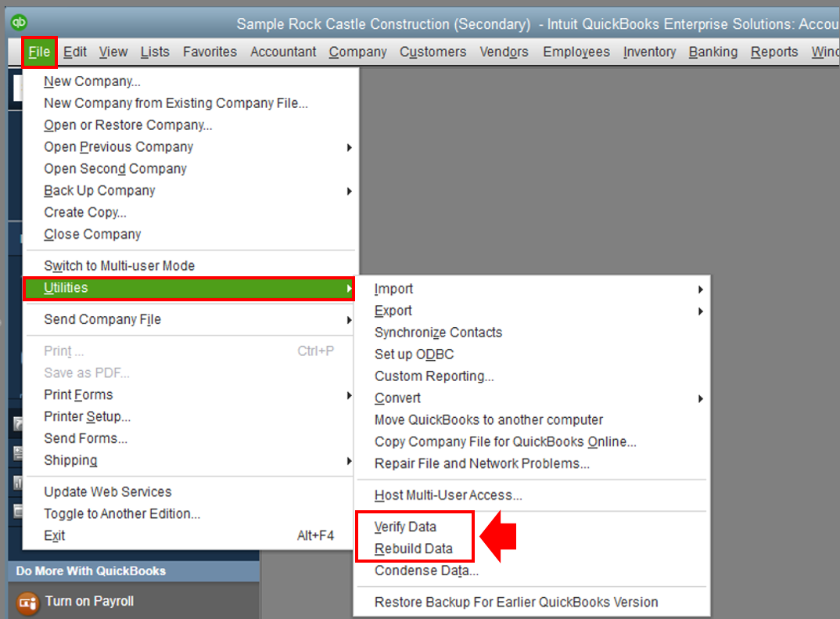Screen dimensions: 840x619
Task: Expand the Back Up Company submenu
Action: [x=190, y=191]
